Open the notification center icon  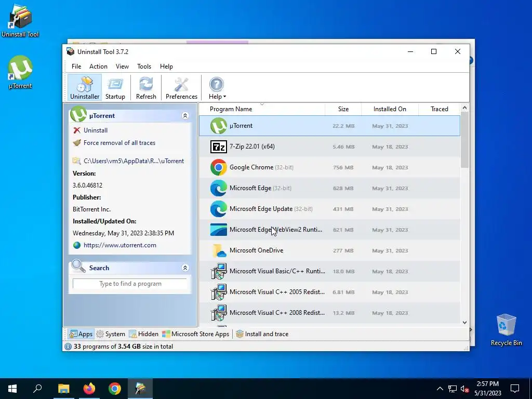tap(515, 389)
